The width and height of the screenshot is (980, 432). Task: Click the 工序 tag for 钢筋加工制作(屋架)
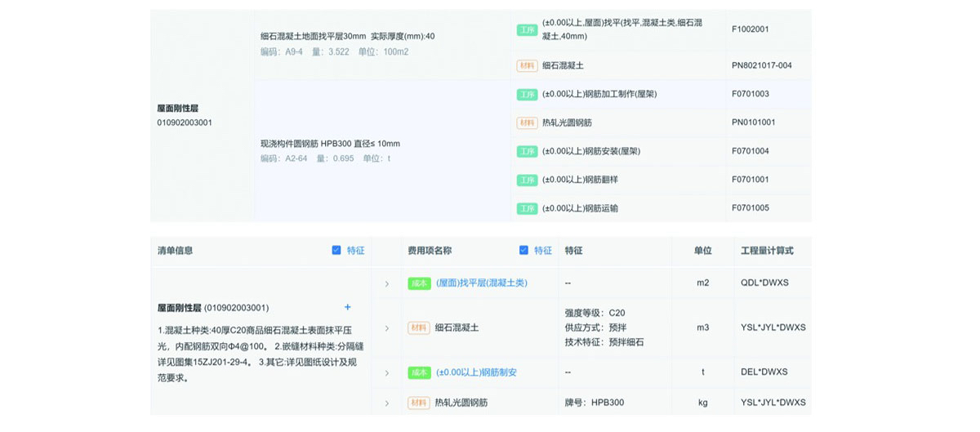tap(527, 94)
